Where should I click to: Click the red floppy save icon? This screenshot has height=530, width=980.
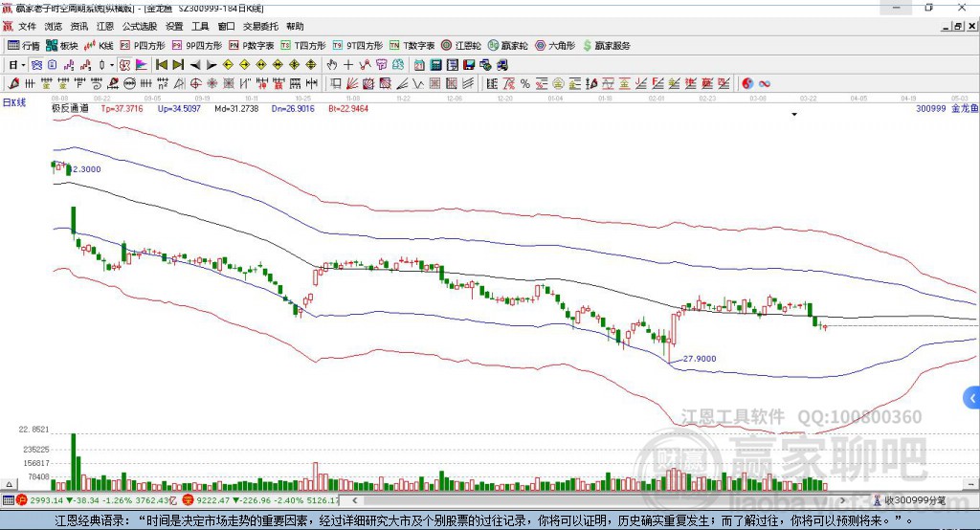point(469,65)
